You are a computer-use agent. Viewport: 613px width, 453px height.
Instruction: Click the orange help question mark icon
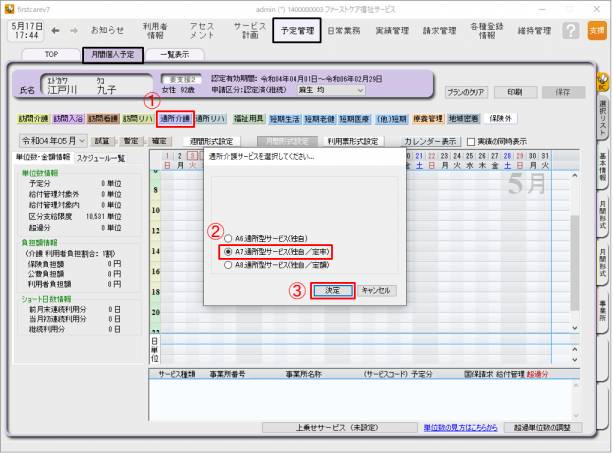click(569, 31)
